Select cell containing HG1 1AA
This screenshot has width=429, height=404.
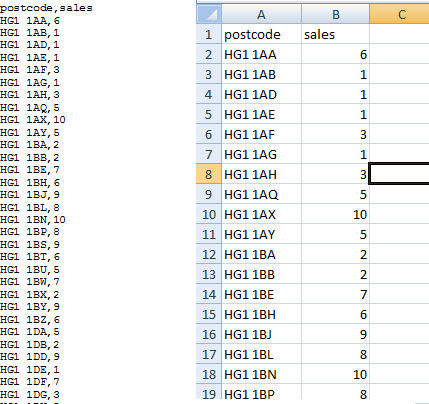(261, 54)
